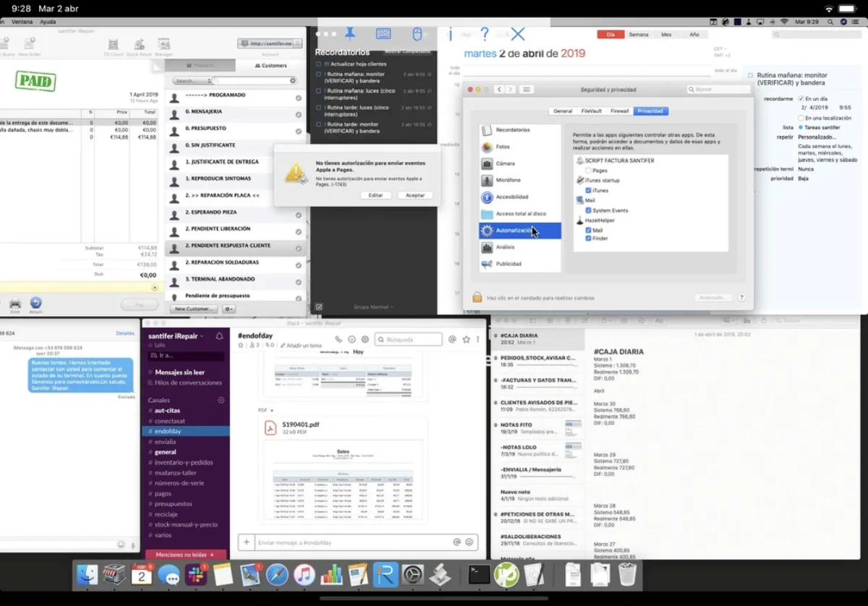Select Automatización in the privacy sidebar

(x=515, y=231)
